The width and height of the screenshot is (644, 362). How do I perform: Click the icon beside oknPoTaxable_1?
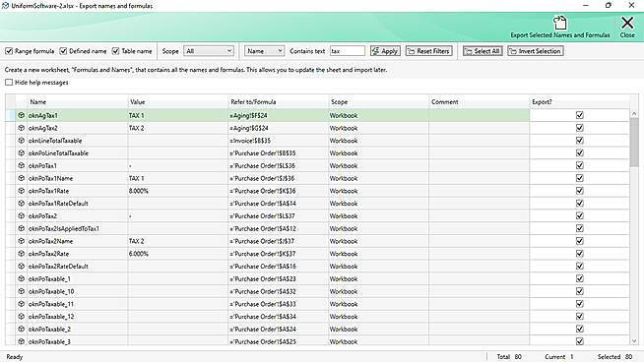22,278
